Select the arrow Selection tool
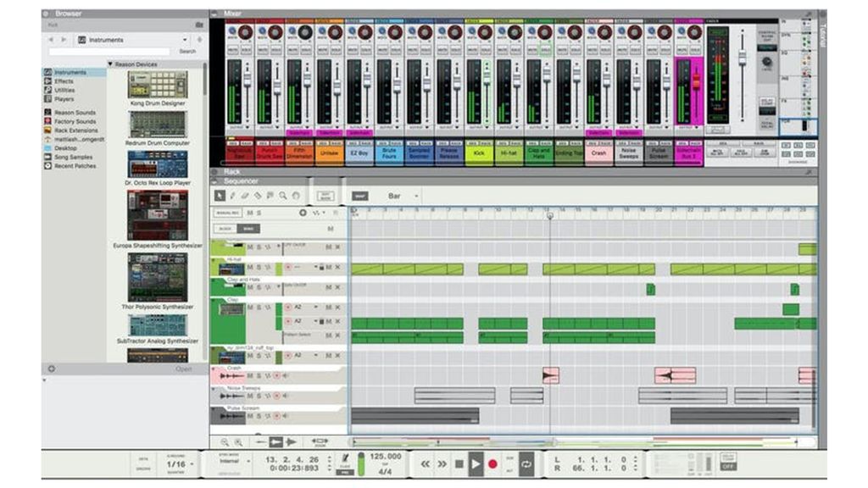The height and width of the screenshot is (488, 868). pos(220,195)
